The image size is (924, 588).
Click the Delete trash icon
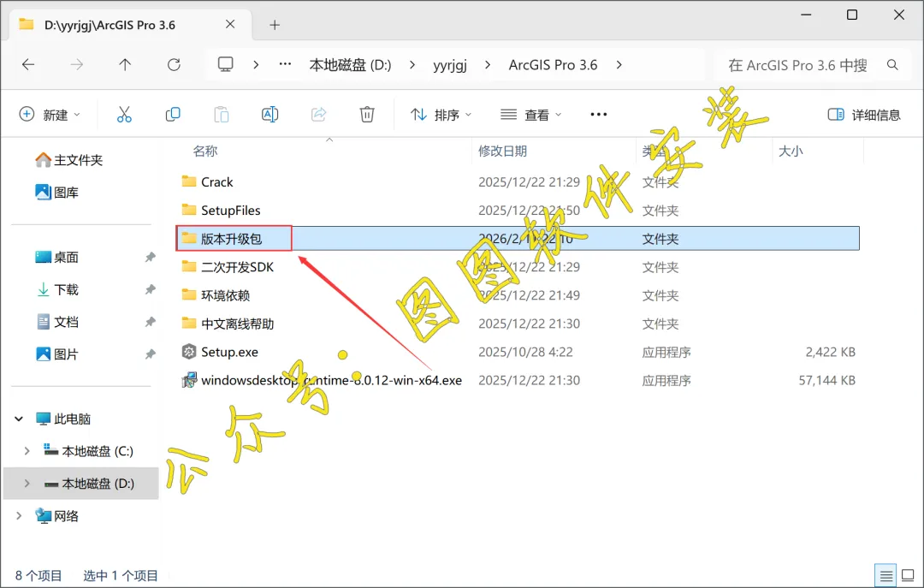pyautogui.click(x=366, y=115)
